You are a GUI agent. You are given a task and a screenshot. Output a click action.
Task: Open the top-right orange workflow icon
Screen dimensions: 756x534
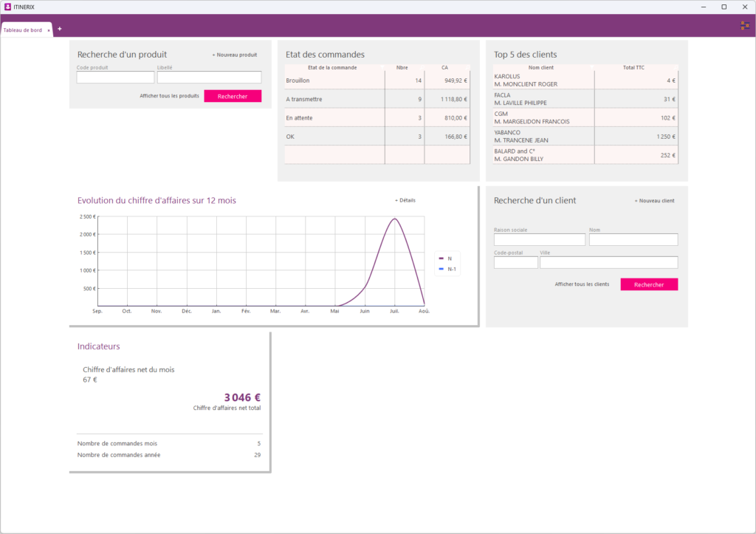tap(745, 26)
